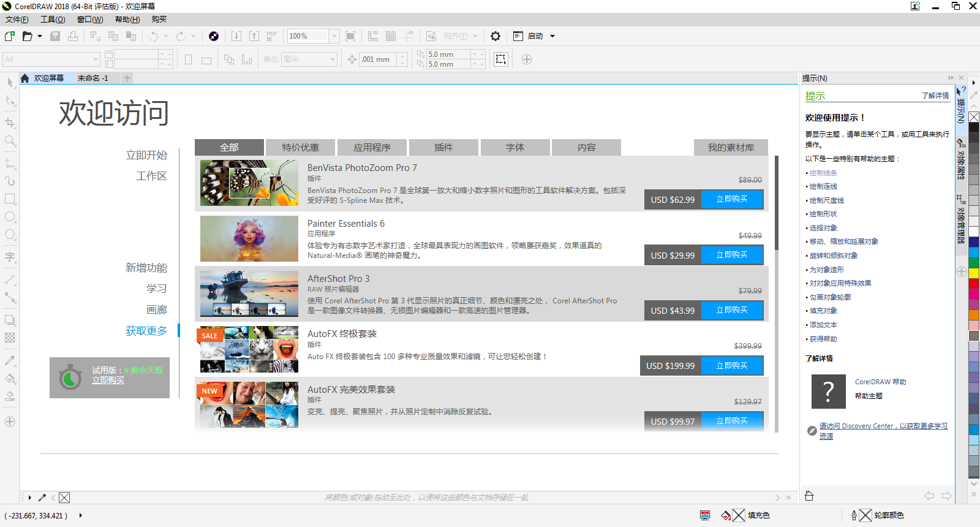Open the 窗口(W) menu

pyautogui.click(x=90, y=20)
